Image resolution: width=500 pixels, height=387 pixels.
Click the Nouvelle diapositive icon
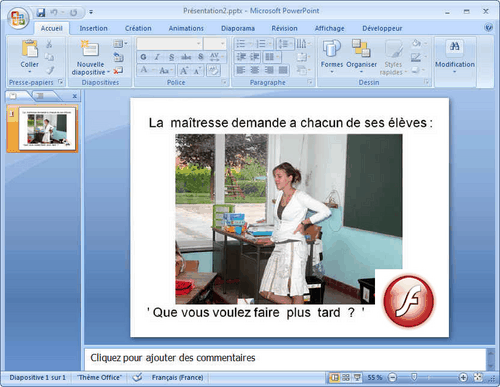click(90, 48)
